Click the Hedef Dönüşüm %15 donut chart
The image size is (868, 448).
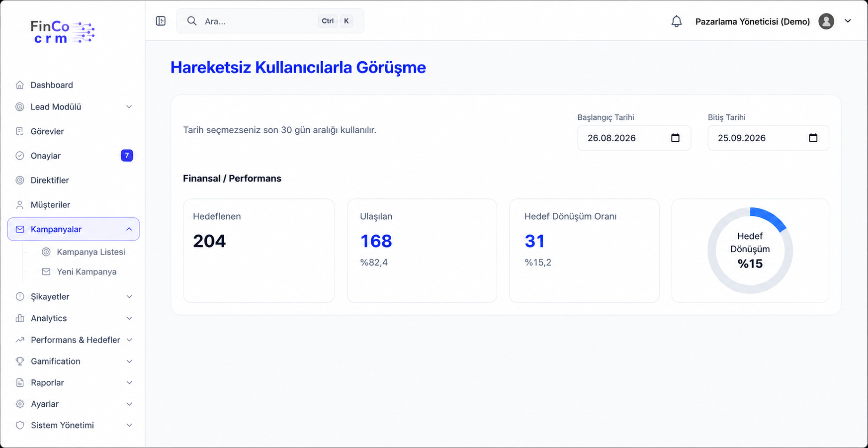750,251
